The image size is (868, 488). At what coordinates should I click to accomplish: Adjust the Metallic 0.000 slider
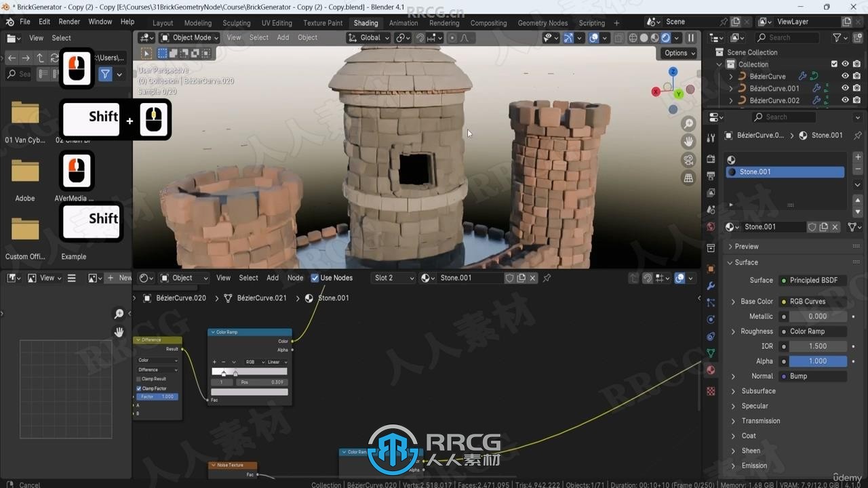[x=818, y=317]
